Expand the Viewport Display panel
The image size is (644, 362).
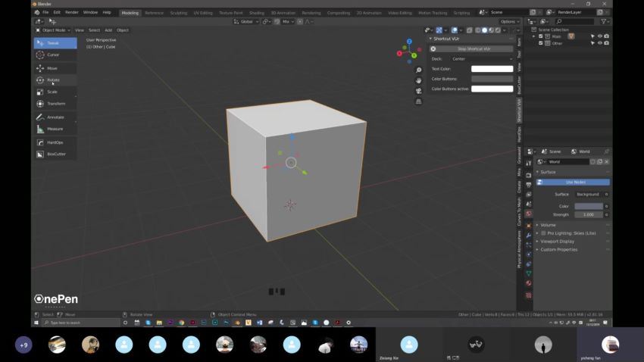(x=558, y=241)
